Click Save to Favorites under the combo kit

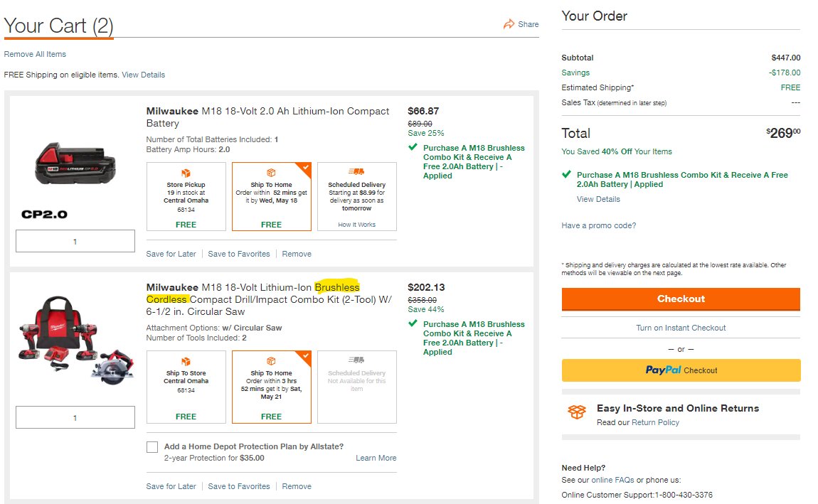(x=239, y=486)
